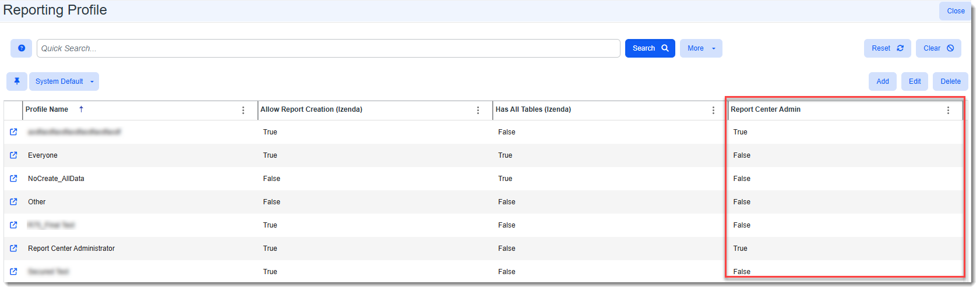Click the Reset button
Screen dimensions: 980x291
click(x=887, y=48)
